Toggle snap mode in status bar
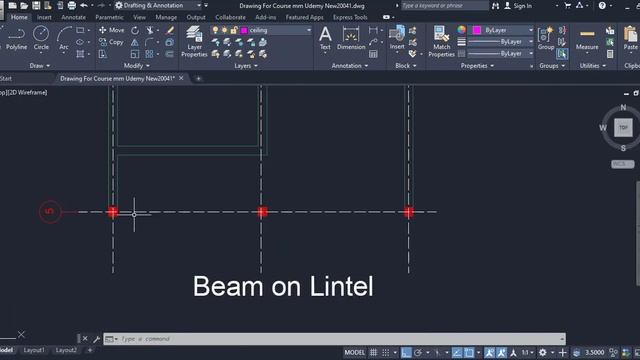The height and width of the screenshot is (360, 640). (x=385, y=352)
